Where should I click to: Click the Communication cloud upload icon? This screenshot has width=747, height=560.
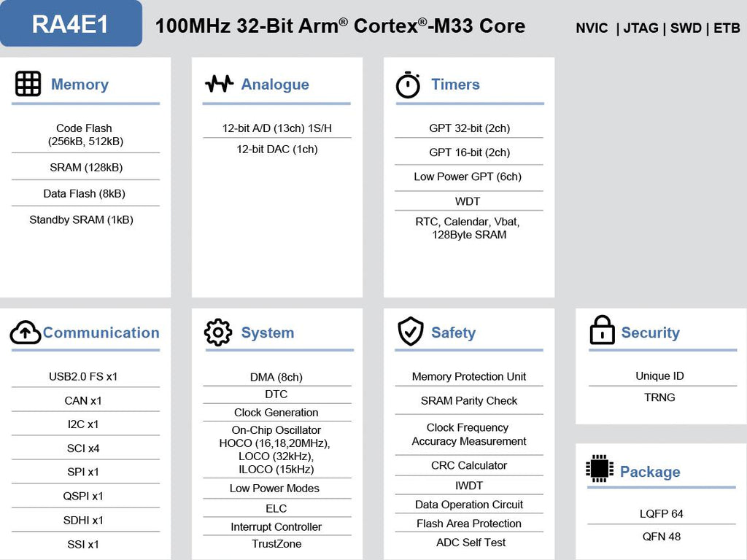pyautogui.click(x=26, y=333)
